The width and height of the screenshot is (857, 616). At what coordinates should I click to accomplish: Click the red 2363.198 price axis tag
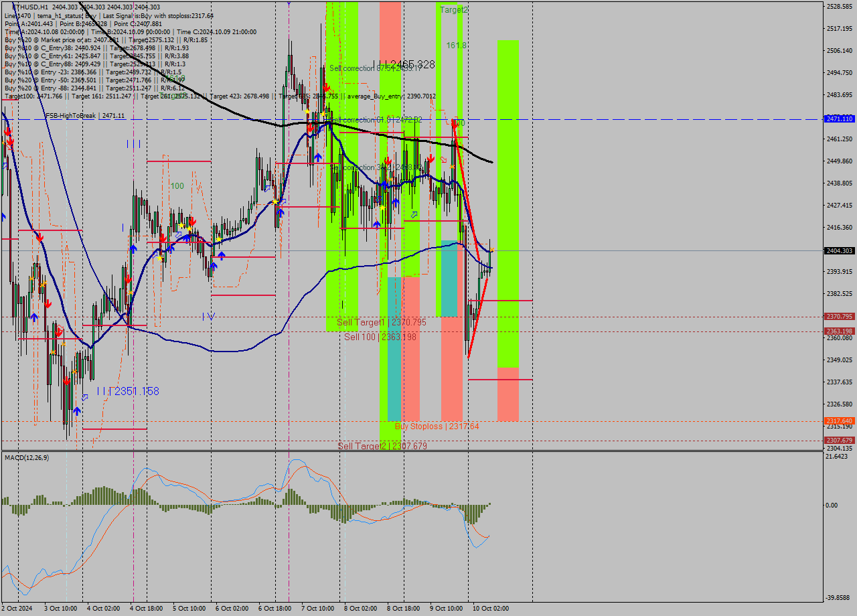pos(840,331)
